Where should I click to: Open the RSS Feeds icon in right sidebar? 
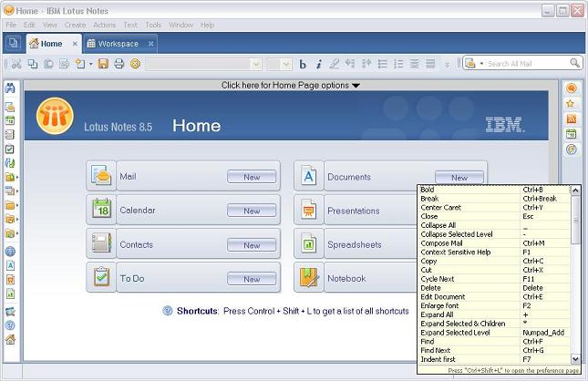[571, 119]
